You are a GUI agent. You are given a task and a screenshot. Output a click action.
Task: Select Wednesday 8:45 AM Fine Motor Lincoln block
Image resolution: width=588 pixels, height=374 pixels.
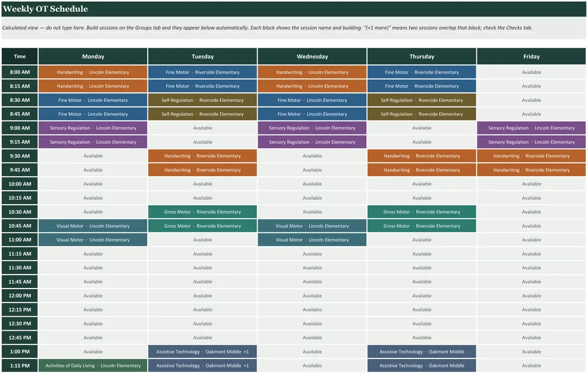click(x=312, y=114)
